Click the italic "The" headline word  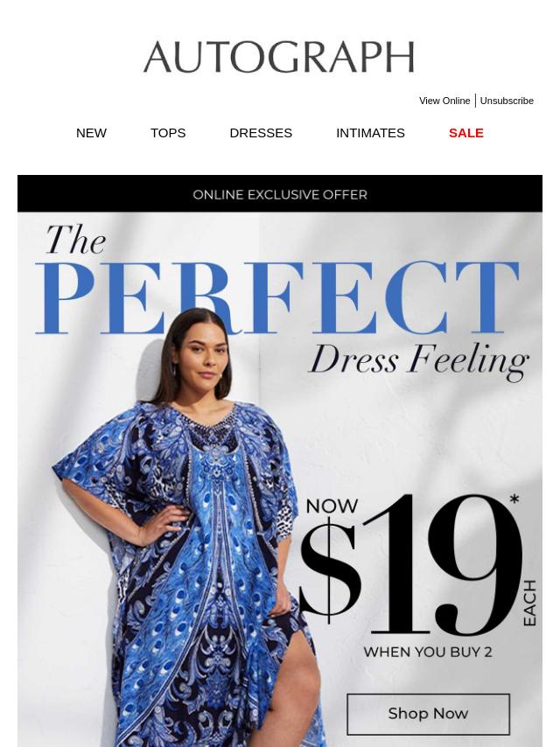tap(76, 240)
